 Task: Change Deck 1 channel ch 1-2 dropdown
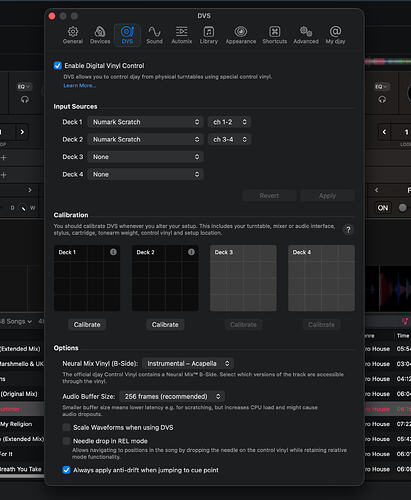[x=229, y=122]
